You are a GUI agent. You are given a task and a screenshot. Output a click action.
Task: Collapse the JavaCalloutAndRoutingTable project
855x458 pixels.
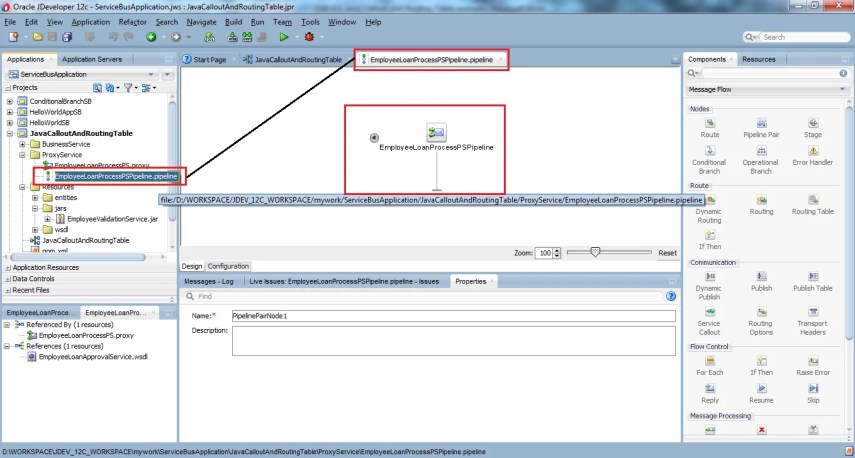coord(10,134)
